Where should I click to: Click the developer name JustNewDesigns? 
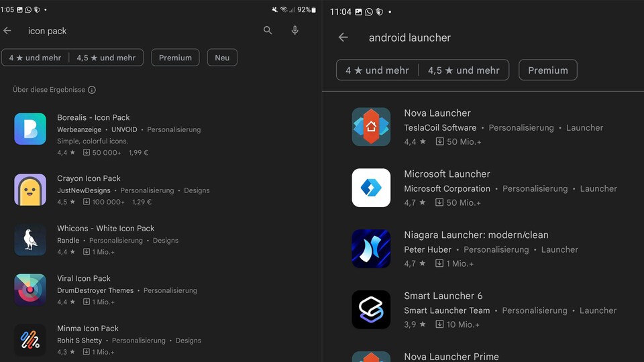[84, 190]
